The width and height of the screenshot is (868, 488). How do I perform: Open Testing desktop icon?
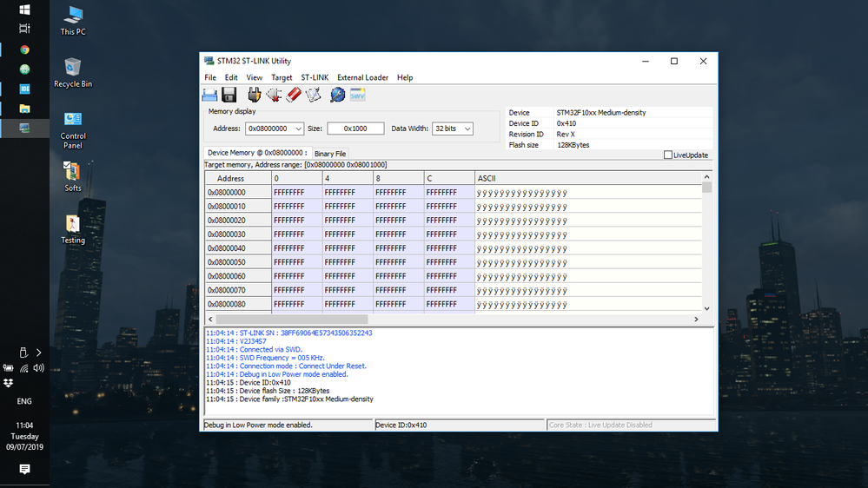[x=72, y=229]
